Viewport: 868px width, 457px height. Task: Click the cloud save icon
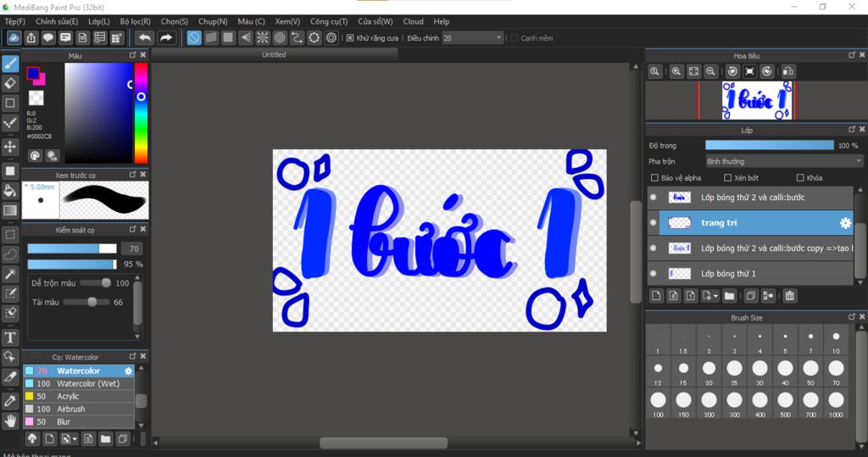(x=14, y=37)
